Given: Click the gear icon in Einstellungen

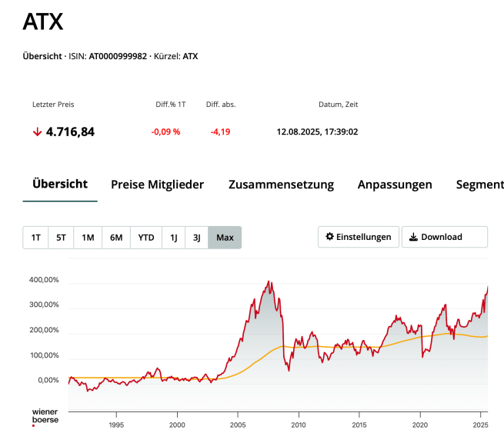Looking at the screenshot, I should click(330, 237).
